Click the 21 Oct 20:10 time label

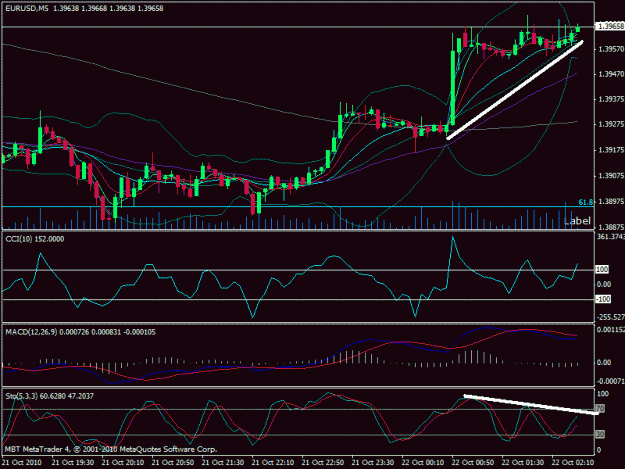pos(123,462)
